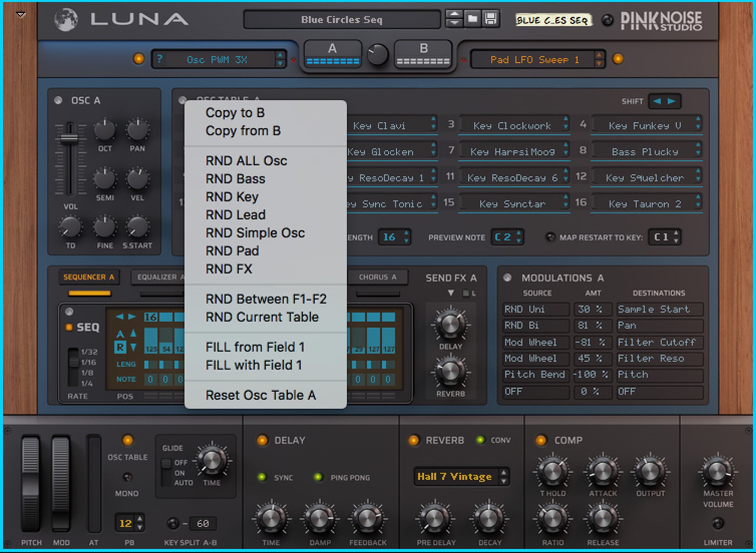The width and height of the screenshot is (756, 553).
Task: Shift Osc Table A left with the arrow
Action: 657,101
